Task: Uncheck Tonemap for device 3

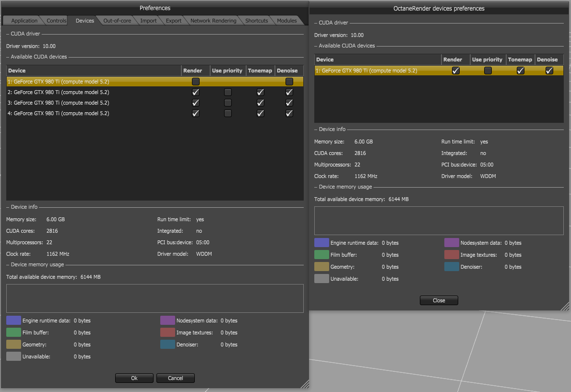Action: [260, 103]
